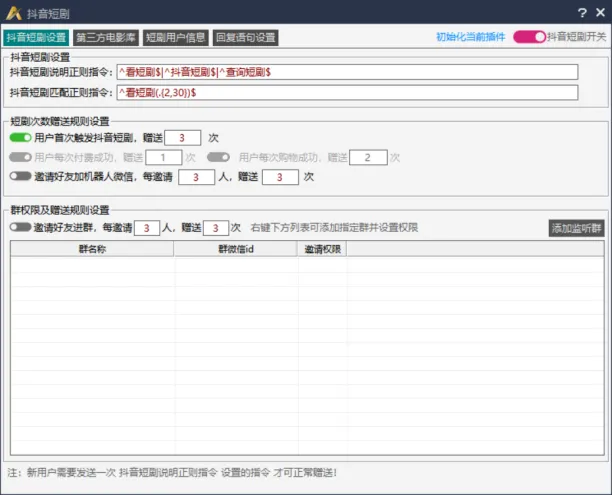Click 购物成功 赠送 count field
Image resolution: width=612 pixels, height=495 pixels.
(x=368, y=157)
